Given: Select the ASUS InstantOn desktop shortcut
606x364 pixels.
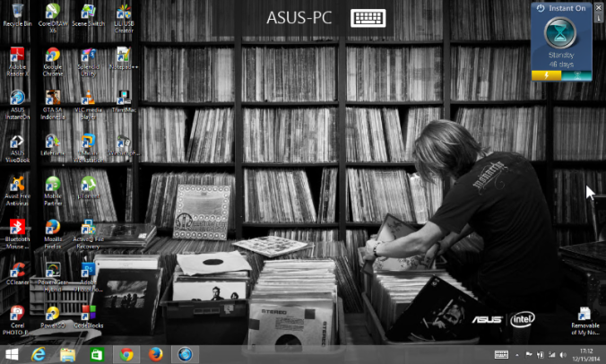Looking at the screenshot, I should [17, 104].
